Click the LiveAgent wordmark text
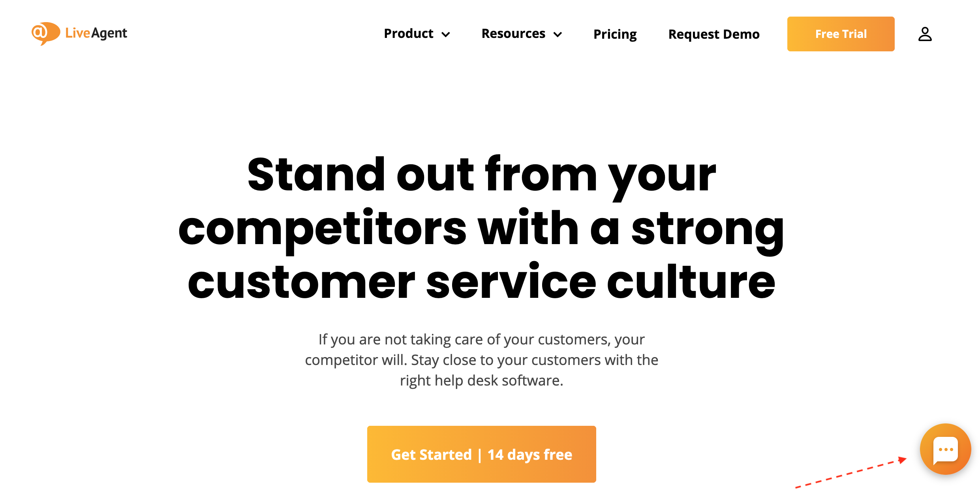 point(96,33)
